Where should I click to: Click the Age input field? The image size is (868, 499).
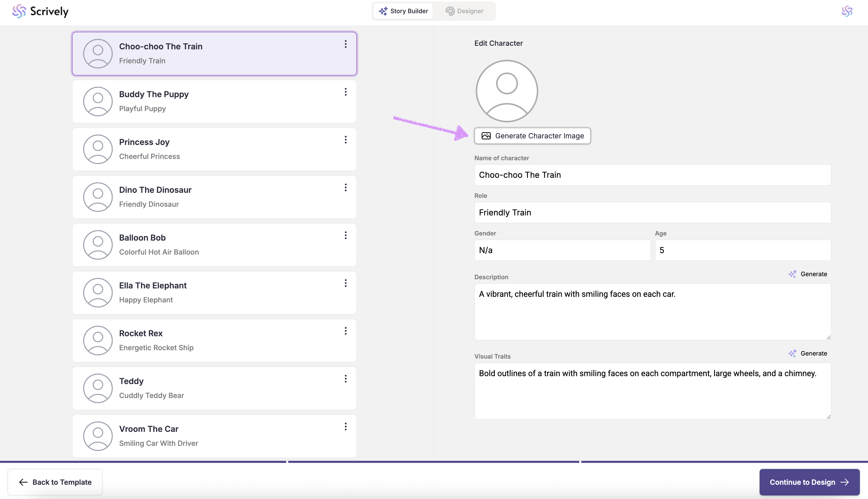tap(743, 250)
